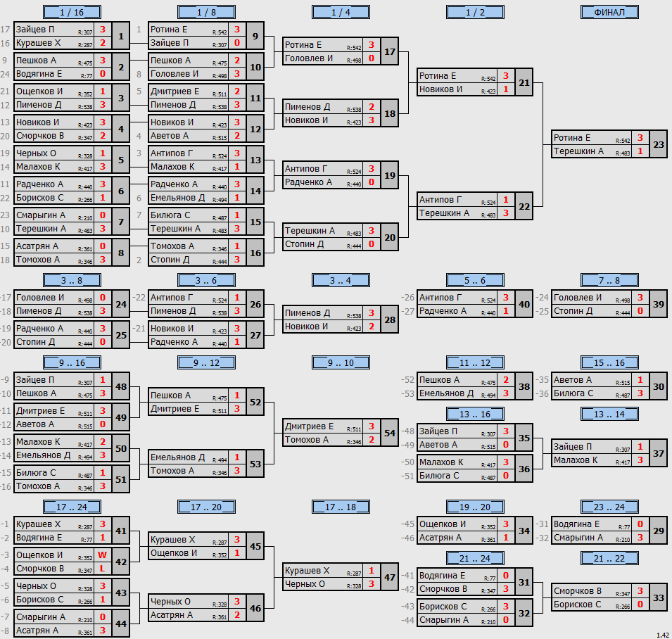Select match number box 39
This screenshot has width=672, height=639.
[x=659, y=304]
